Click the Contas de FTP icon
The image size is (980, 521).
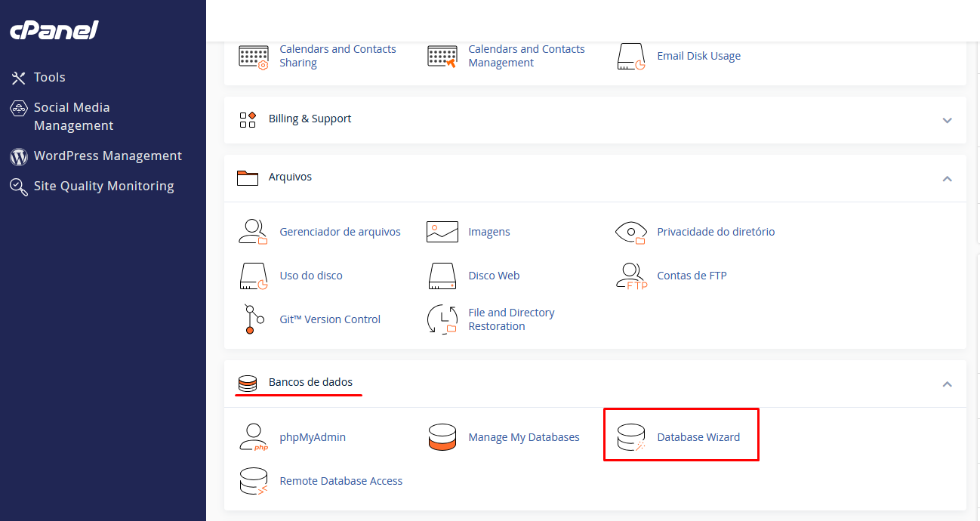(632, 276)
